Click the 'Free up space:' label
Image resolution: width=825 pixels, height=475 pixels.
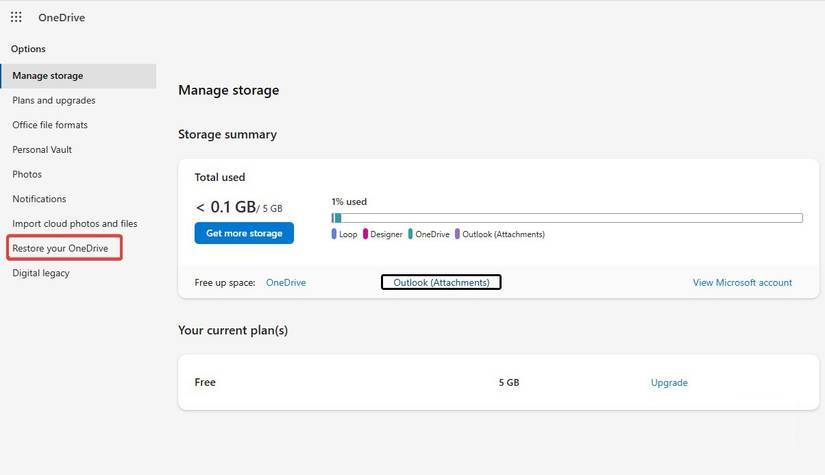click(x=225, y=282)
